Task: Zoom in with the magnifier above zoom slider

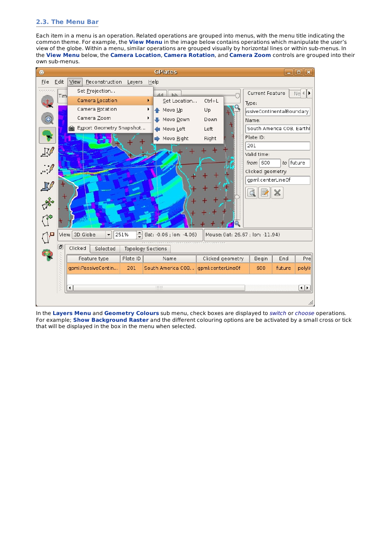Action: click(x=237, y=108)
